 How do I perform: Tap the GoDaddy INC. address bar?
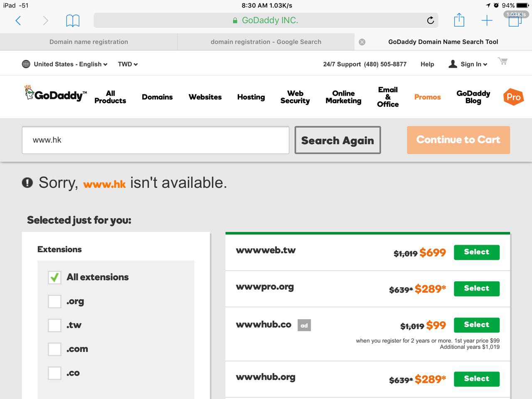coord(266,20)
